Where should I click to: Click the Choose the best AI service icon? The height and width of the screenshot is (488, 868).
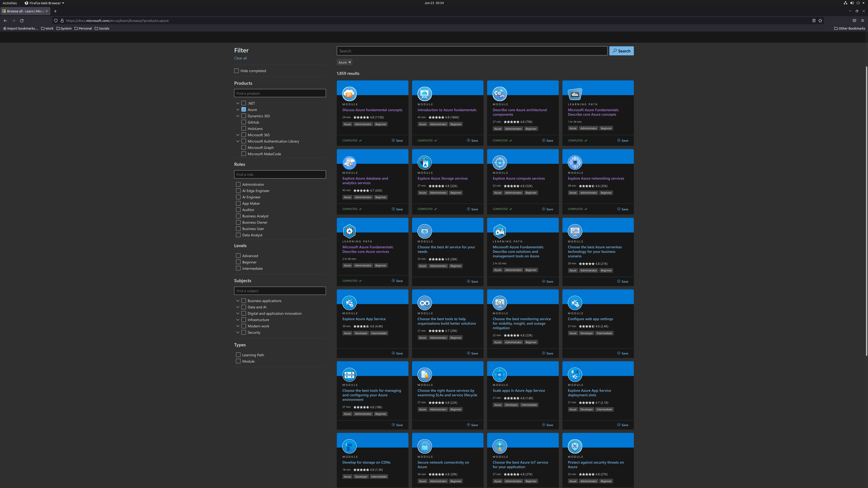pos(425,231)
